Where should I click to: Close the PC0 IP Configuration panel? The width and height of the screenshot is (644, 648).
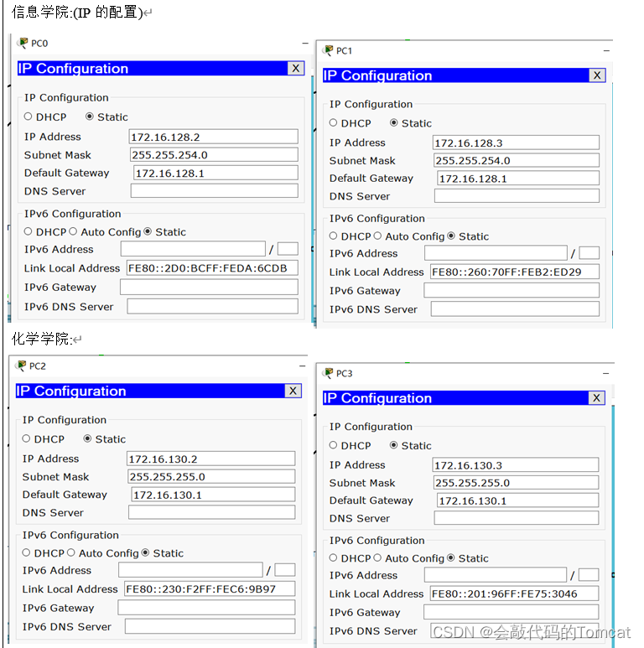(295, 68)
